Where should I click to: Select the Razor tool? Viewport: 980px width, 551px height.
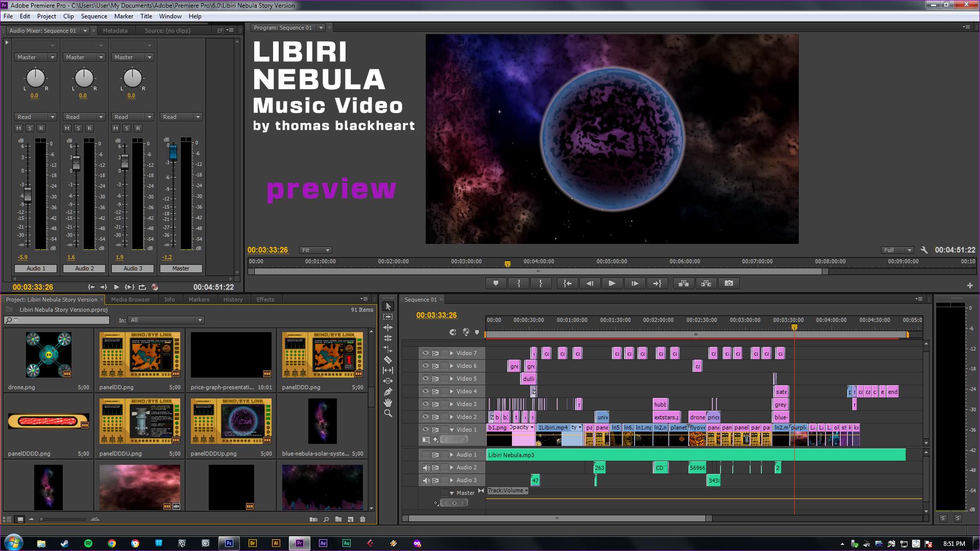tap(388, 360)
